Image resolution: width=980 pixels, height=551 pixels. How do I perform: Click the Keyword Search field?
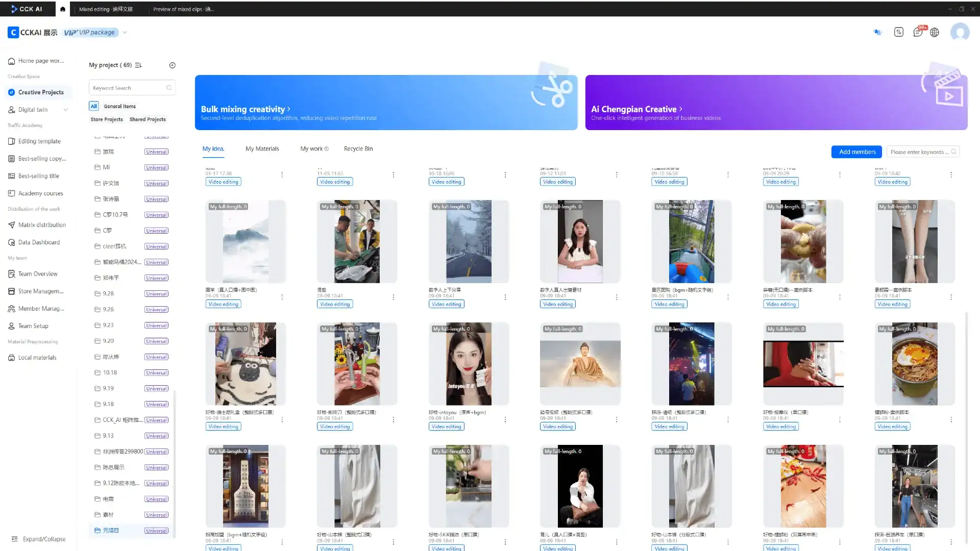pos(128,88)
